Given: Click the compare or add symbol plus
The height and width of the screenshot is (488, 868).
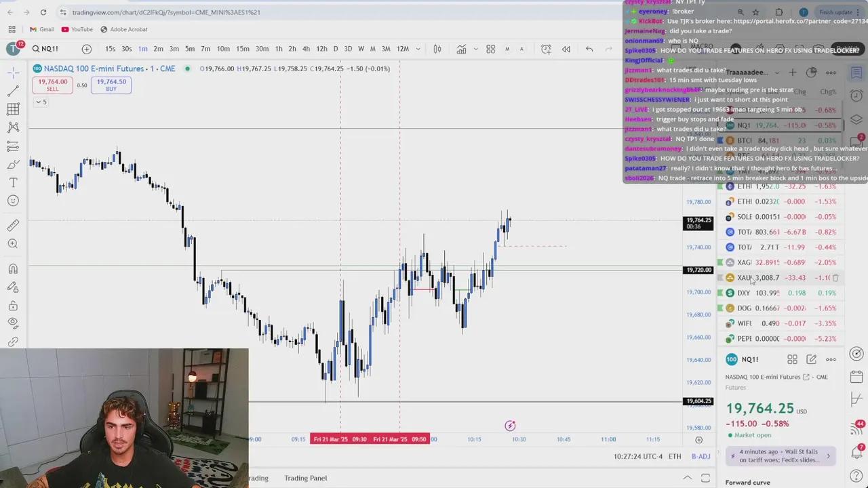Looking at the screenshot, I should click(x=87, y=49).
